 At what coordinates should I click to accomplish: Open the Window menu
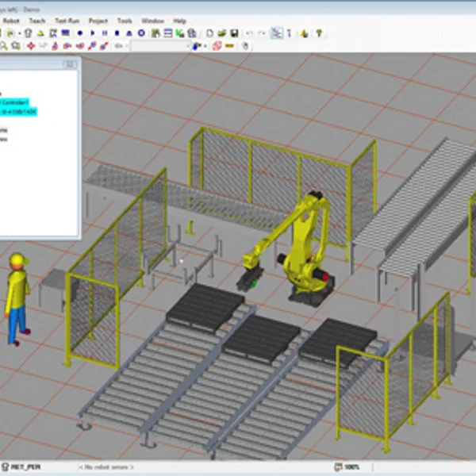152,21
